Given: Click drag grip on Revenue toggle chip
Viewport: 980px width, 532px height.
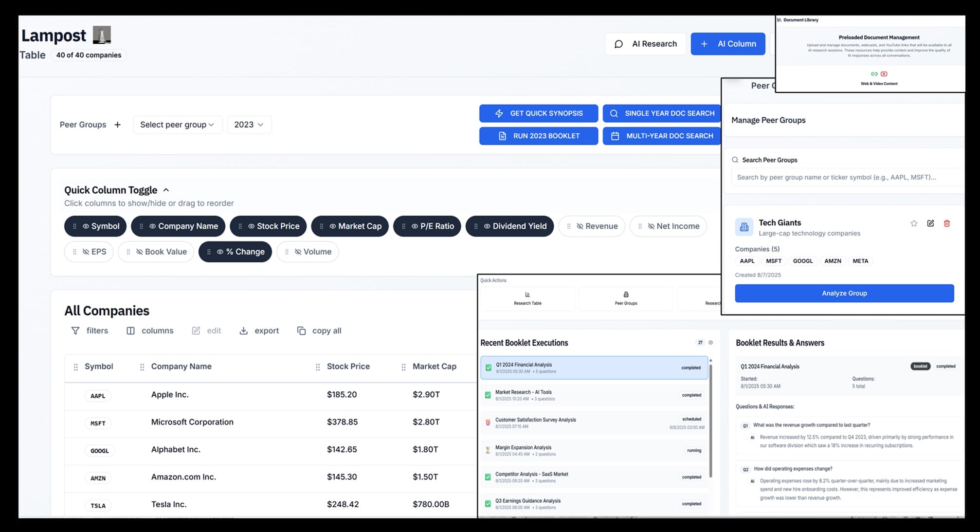Looking at the screenshot, I should point(569,226).
